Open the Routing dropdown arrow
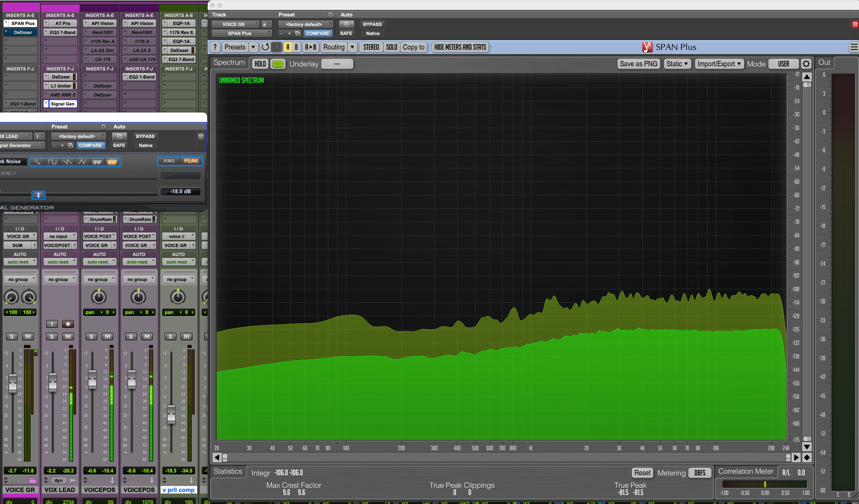 click(352, 47)
